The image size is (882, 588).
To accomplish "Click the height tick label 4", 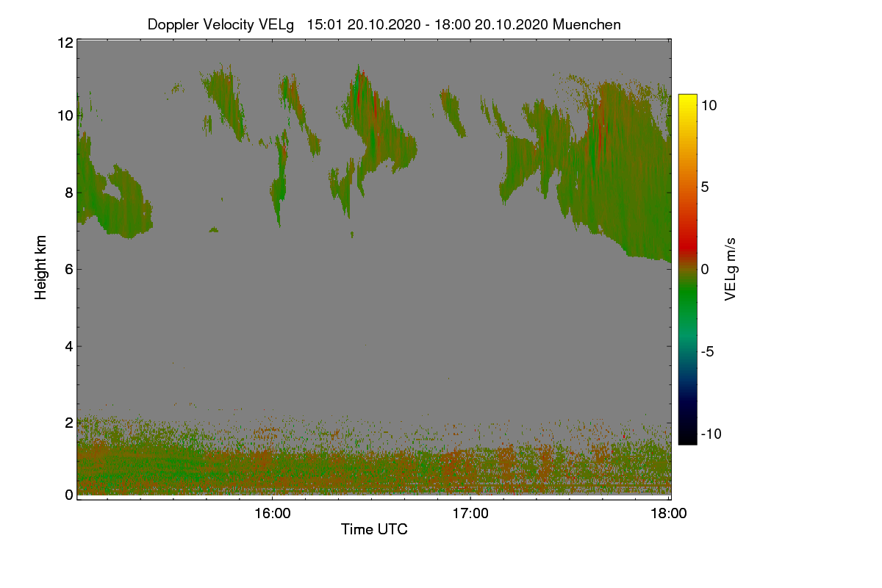I will click(68, 346).
